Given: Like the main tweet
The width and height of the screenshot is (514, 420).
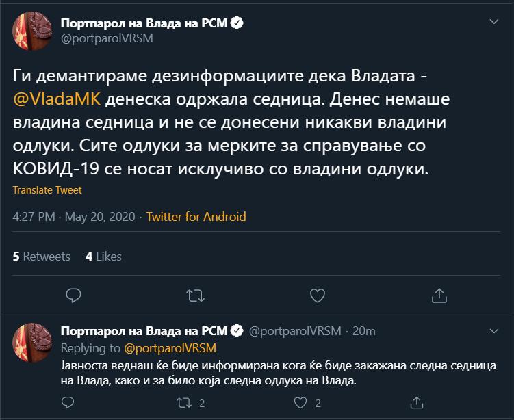Looking at the screenshot, I should click(x=317, y=295).
